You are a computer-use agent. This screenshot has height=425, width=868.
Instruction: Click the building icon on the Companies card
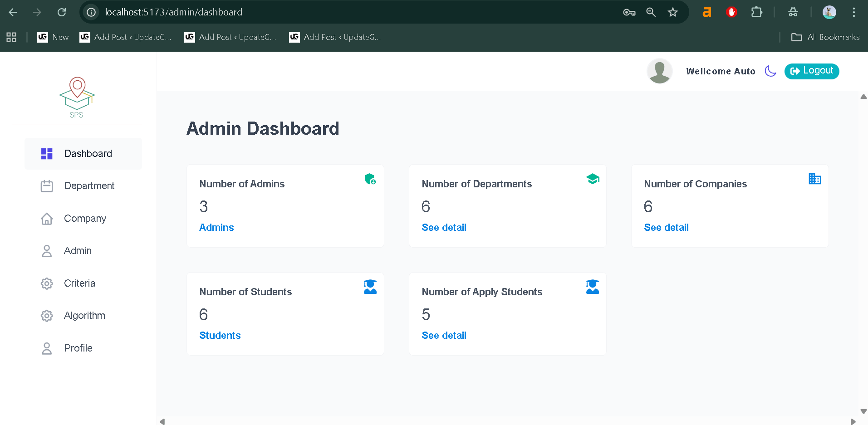click(x=814, y=179)
